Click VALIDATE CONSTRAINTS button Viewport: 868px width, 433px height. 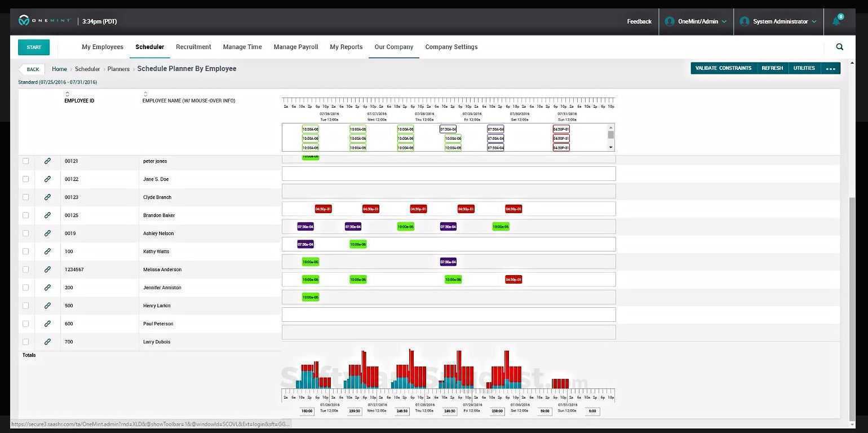coord(724,68)
